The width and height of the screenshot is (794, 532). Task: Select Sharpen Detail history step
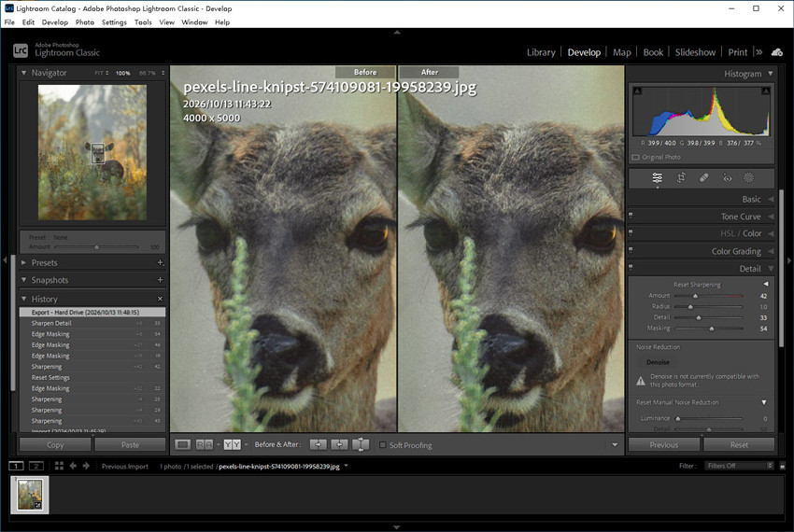click(x=92, y=323)
